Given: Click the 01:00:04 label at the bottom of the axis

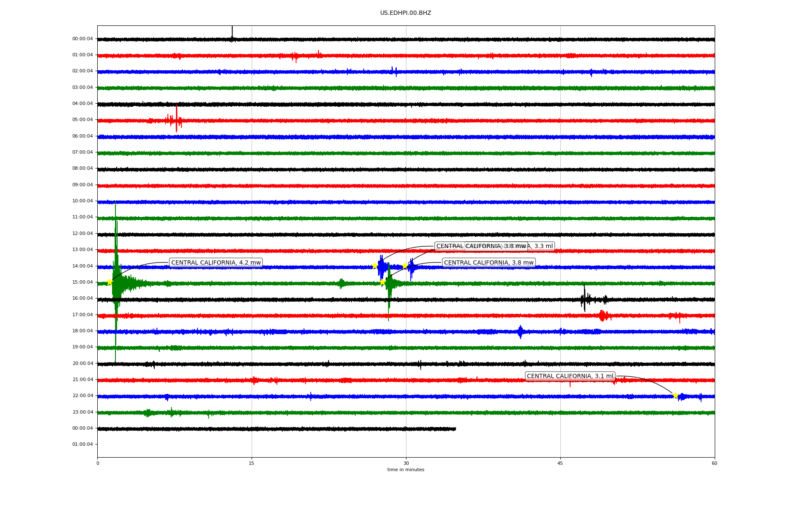Looking at the screenshot, I should (x=82, y=444).
